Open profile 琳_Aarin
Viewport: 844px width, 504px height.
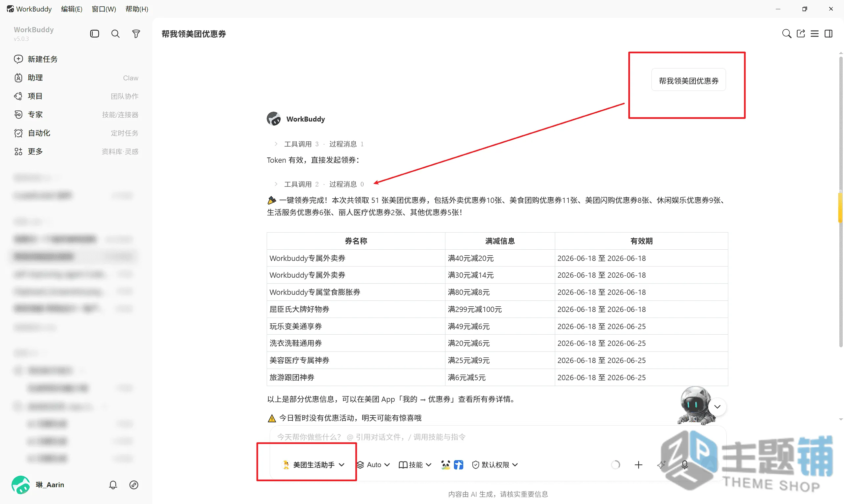[38, 485]
